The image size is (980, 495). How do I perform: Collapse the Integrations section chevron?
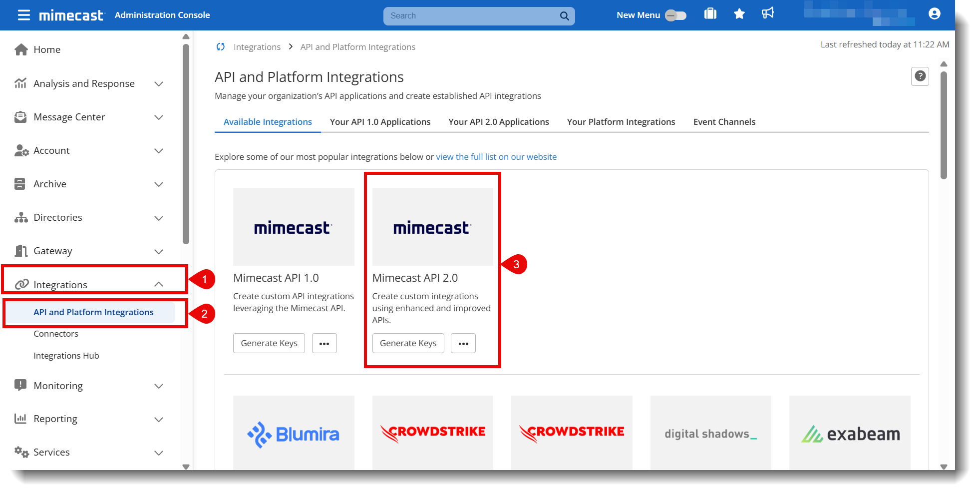[159, 284]
